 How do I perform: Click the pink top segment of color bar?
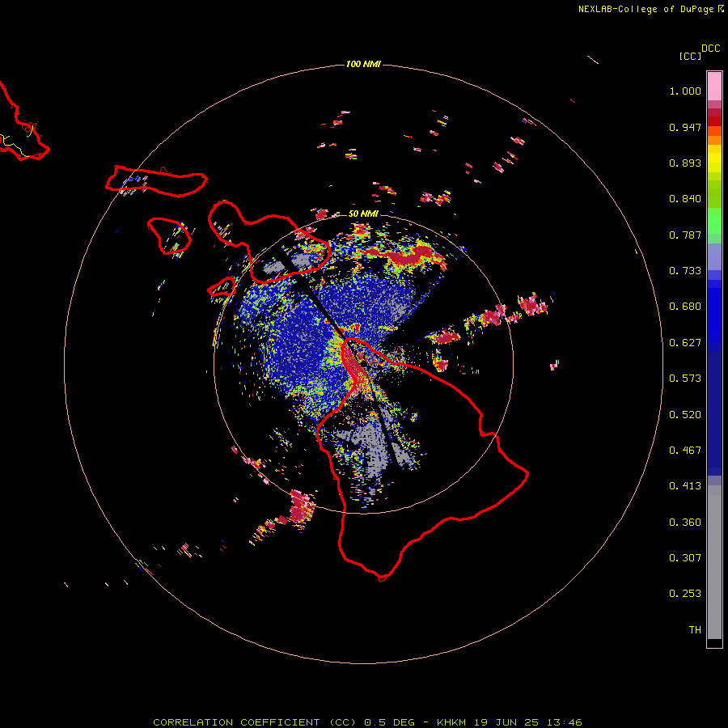[714, 87]
